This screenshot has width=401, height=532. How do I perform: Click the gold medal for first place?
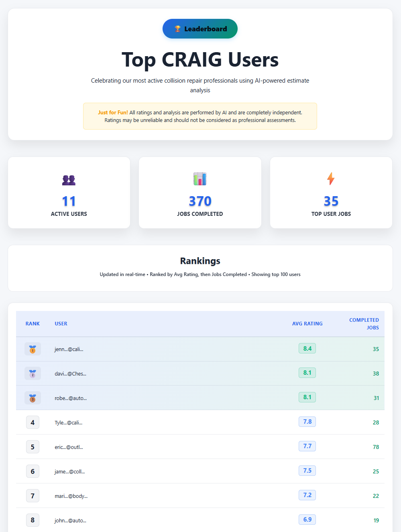(x=33, y=349)
